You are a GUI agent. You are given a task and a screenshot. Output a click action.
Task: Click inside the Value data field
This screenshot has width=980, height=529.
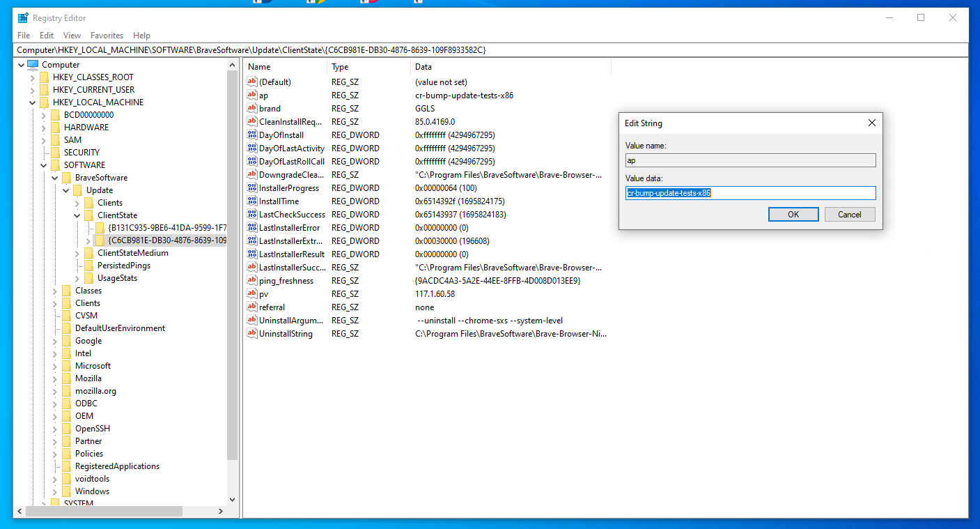pos(750,192)
